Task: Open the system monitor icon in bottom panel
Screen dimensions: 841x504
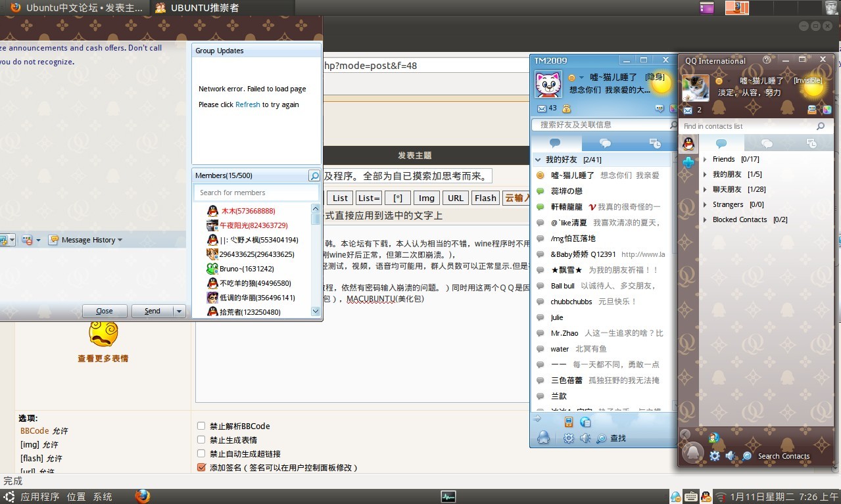Action: coord(448,497)
